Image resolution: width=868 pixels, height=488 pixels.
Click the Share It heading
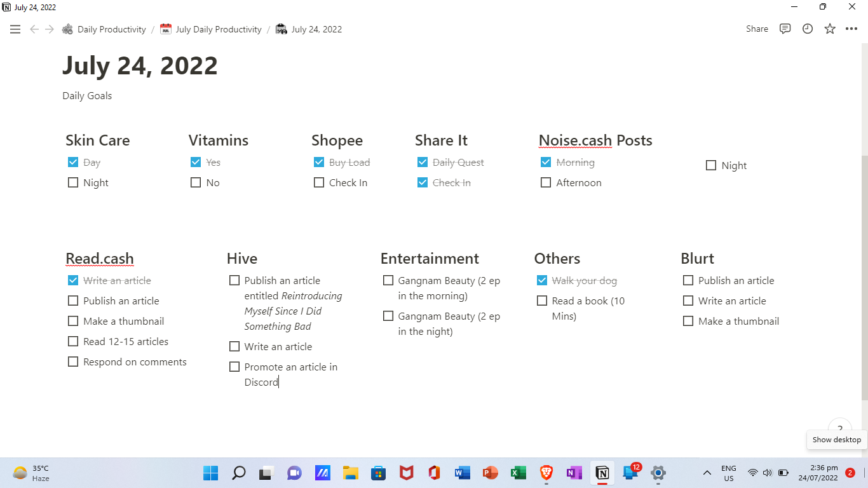pyautogui.click(x=441, y=140)
